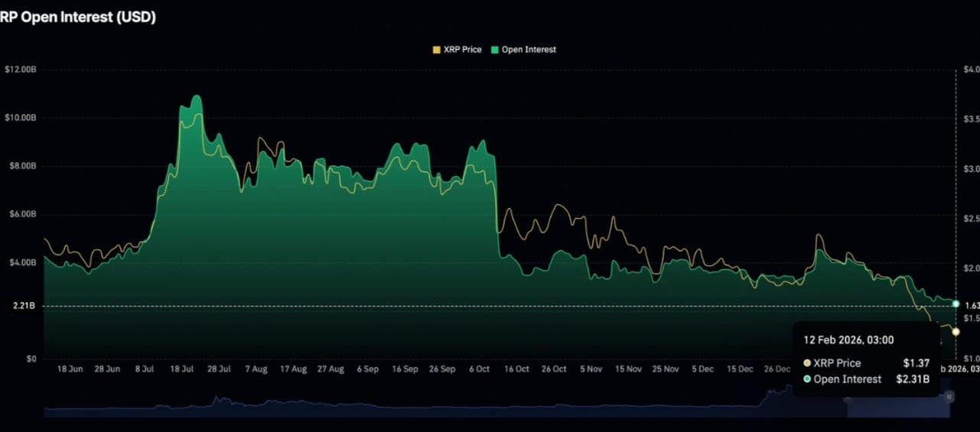Grab the right handle of the range slider

pos(949,397)
